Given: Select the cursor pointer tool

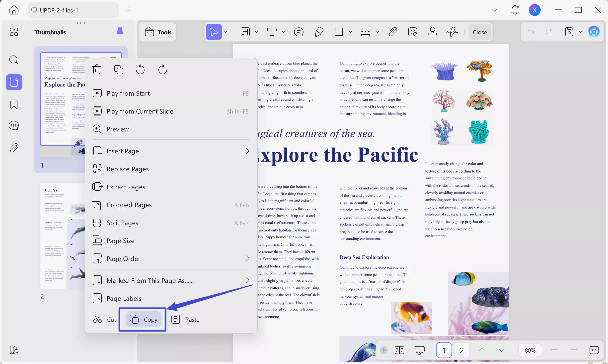Looking at the screenshot, I should click(x=214, y=32).
